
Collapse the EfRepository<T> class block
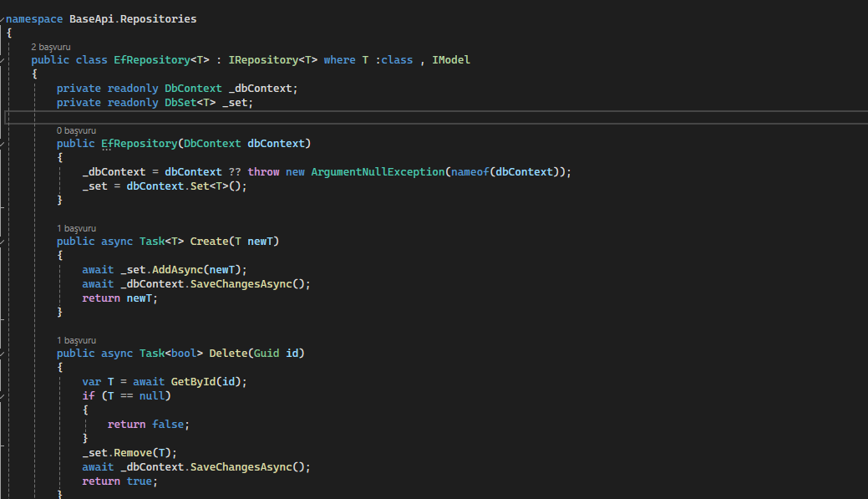[3, 60]
